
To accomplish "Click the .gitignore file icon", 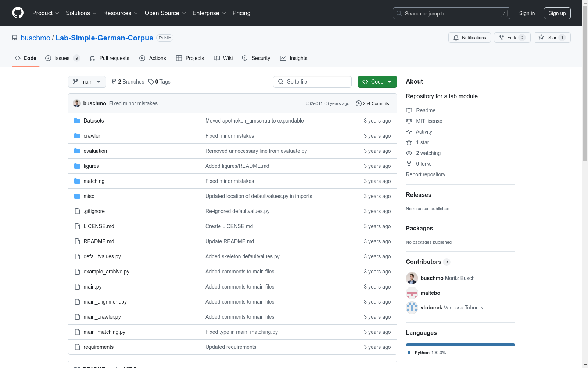I will tap(77, 211).
